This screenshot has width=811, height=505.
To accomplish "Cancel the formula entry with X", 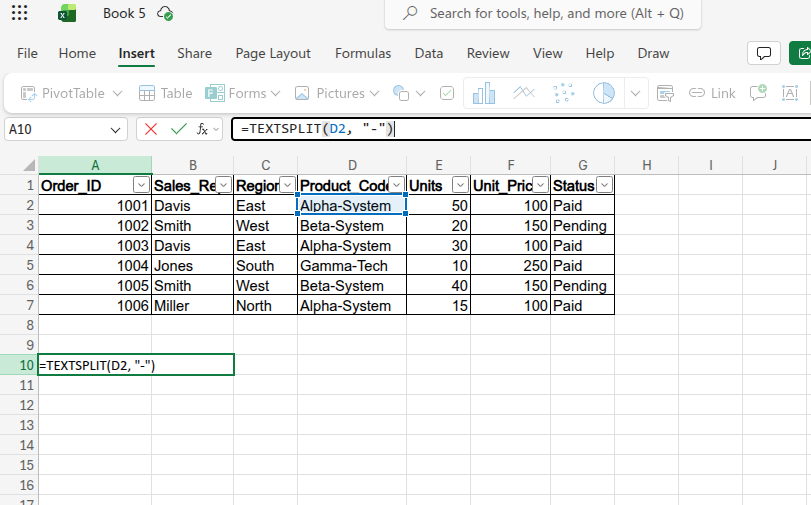I will [151, 129].
